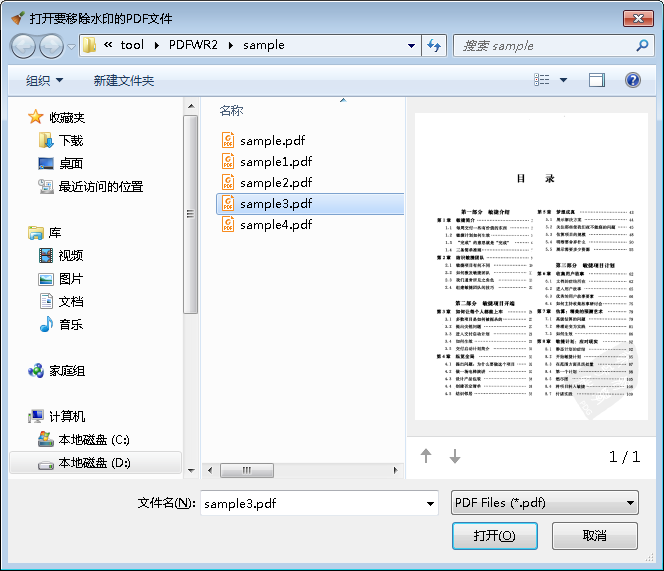Image resolution: width=664 pixels, height=571 pixels.
Task: Click the favorites star icon
Action: (36, 117)
